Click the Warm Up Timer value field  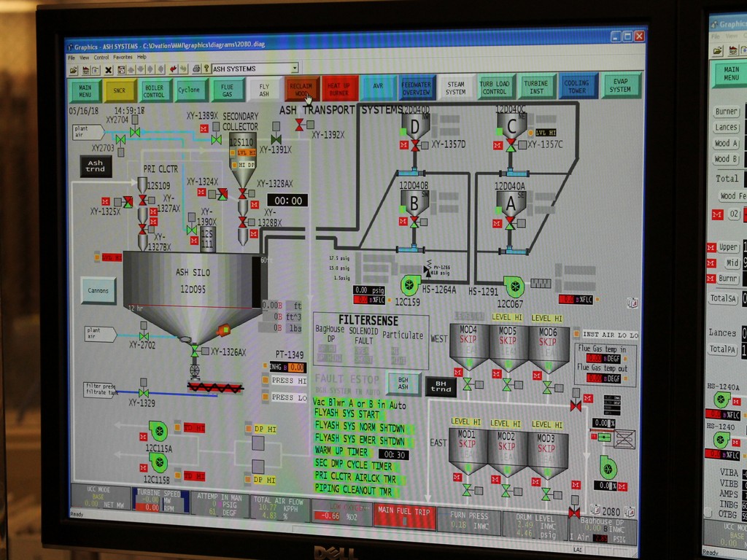(394, 454)
